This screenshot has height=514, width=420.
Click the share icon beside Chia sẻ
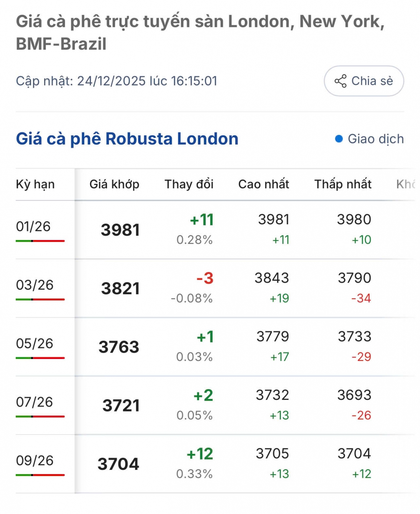click(340, 81)
